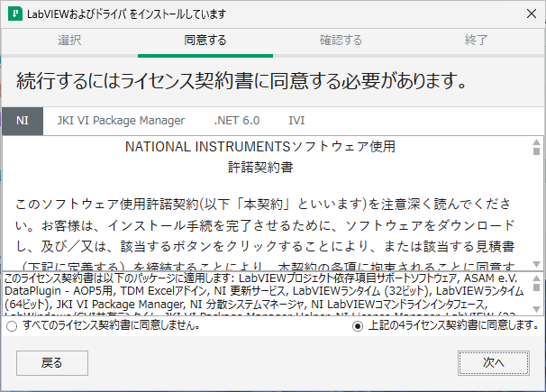Screen dimensions: 546x392
Task: Click license text scrollbar up arrow
Action: pos(537,142)
